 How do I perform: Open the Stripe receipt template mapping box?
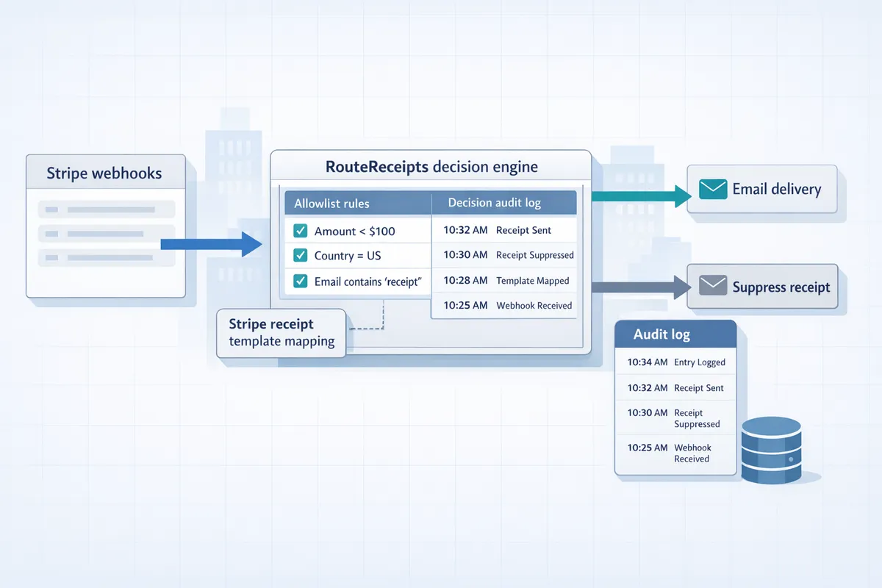point(281,333)
